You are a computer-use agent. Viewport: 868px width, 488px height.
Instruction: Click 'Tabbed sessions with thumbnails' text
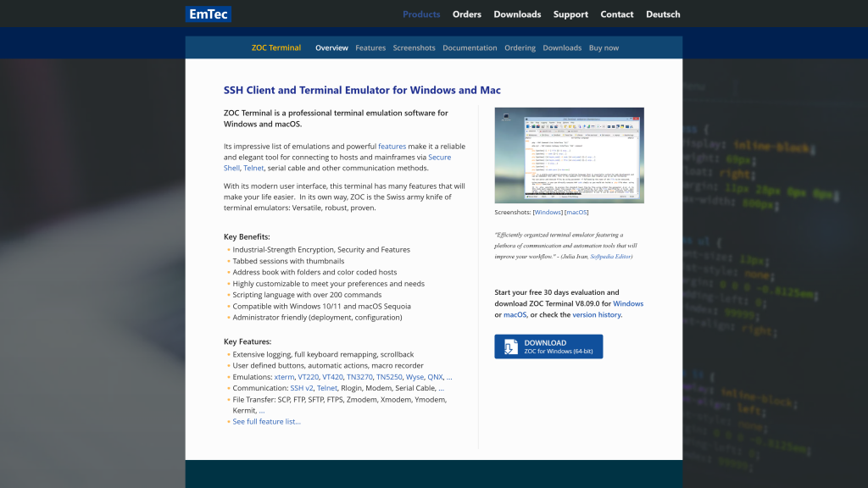(x=288, y=261)
